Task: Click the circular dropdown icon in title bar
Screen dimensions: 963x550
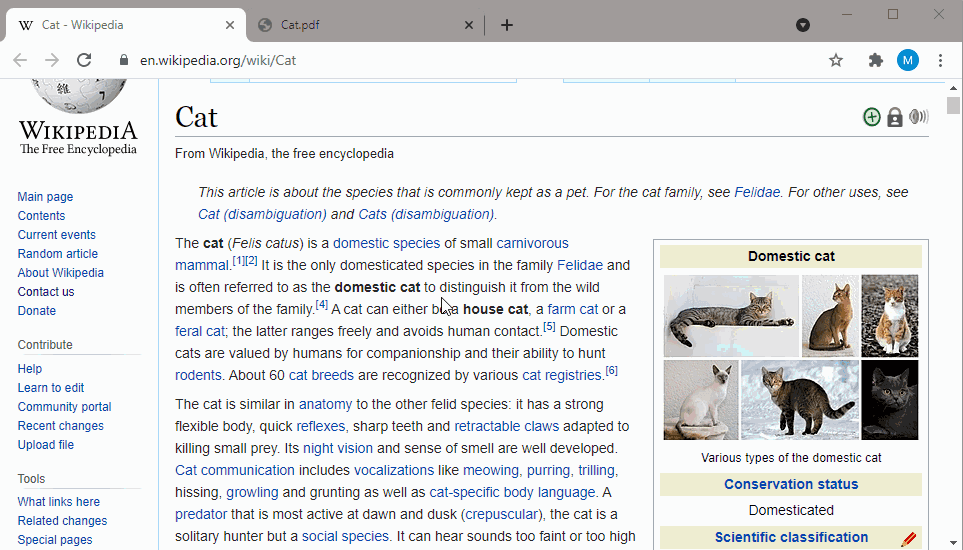Action: (x=803, y=25)
